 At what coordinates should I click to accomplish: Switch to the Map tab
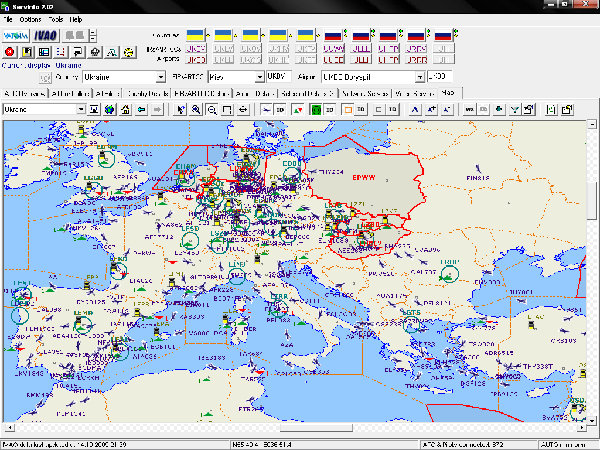click(447, 93)
